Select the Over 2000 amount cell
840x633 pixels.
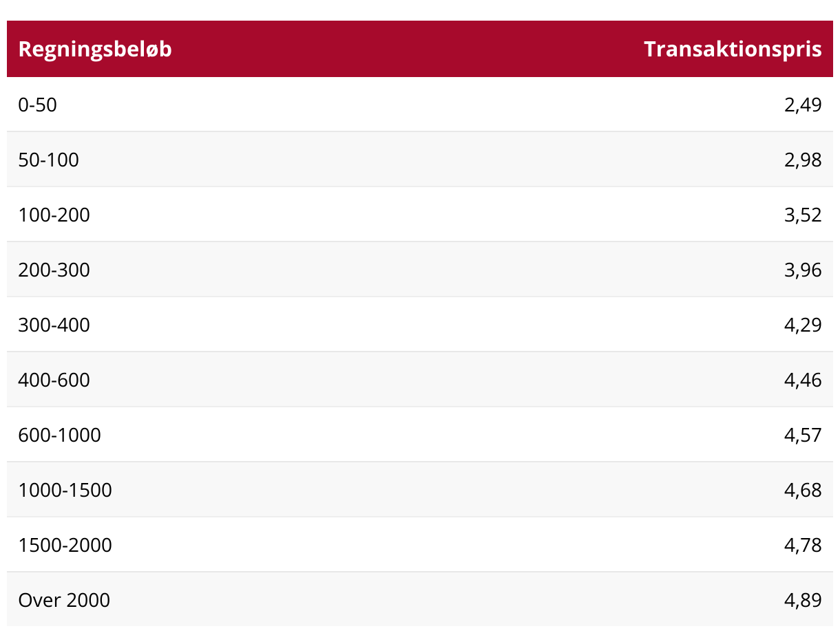coord(64,600)
